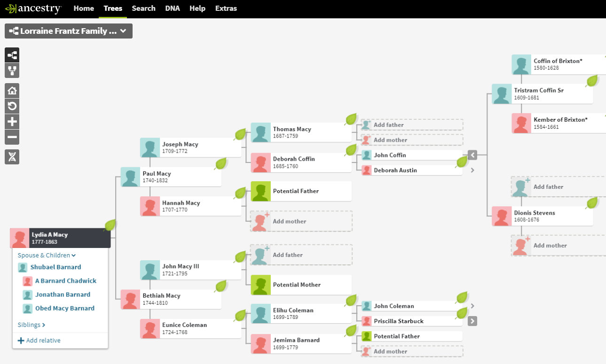This screenshot has height=364, width=606.
Task: Switch to pedigree view icon
Action: [12, 55]
